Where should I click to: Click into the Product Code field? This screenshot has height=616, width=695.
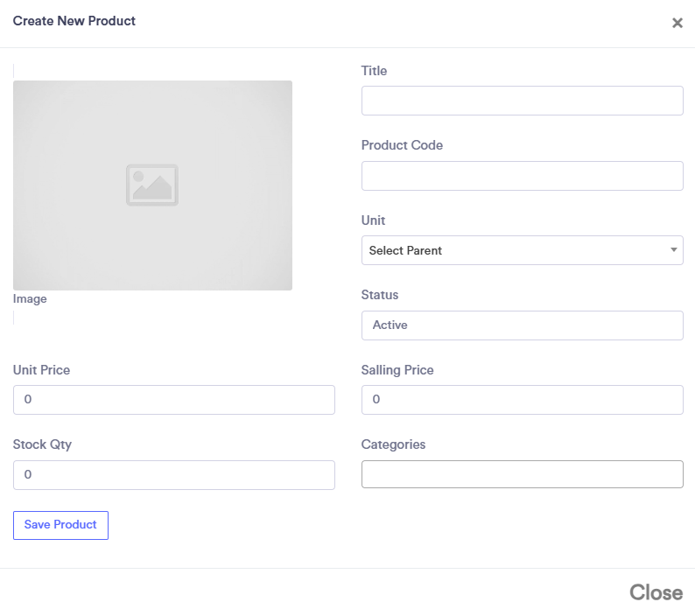[x=522, y=176]
